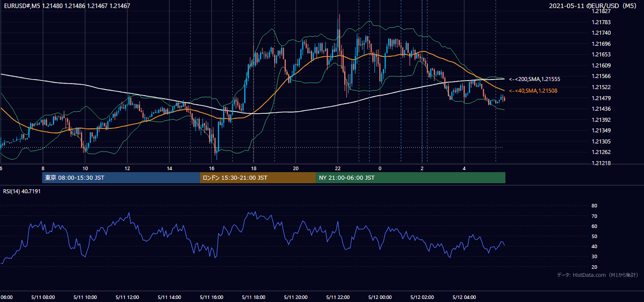Click the 5/11 16:00 time axis label
This screenshot has height=302, width=644.
tap(211, 297)
